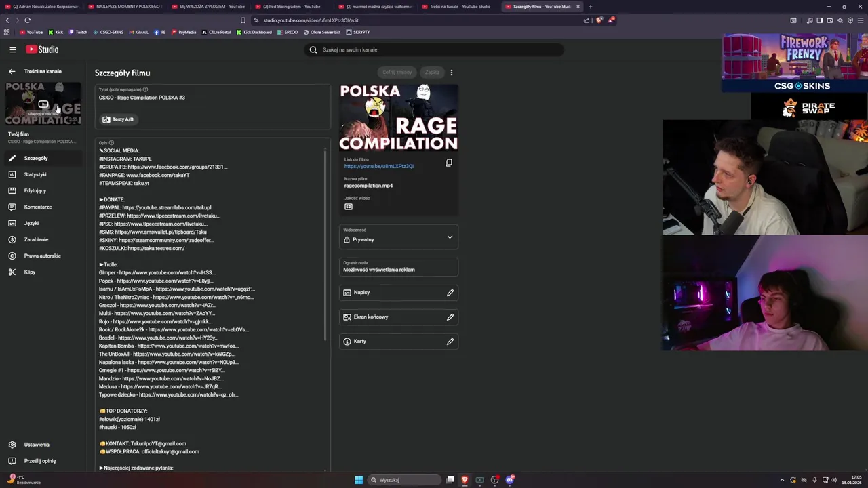
Task: Click the Klipy scissors icon
Action: [x=12, y=272]
